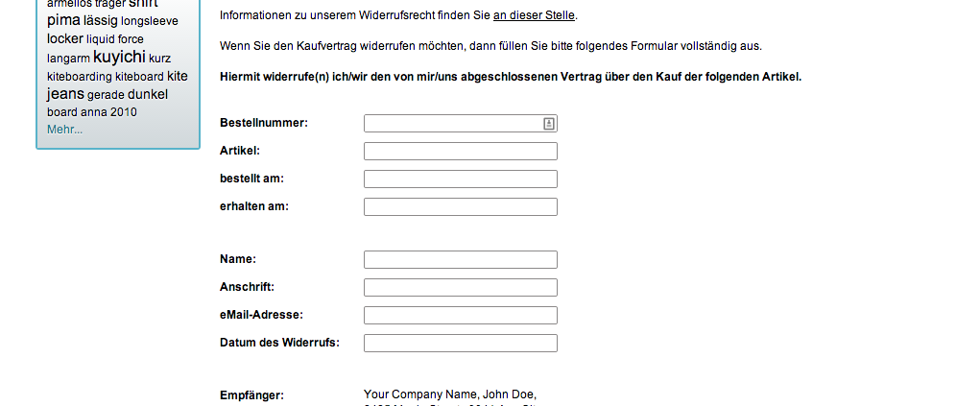This screenshot has width=980, height=406.
Task: Choose the 'langarm' tag
Action: tap(68, 60)
